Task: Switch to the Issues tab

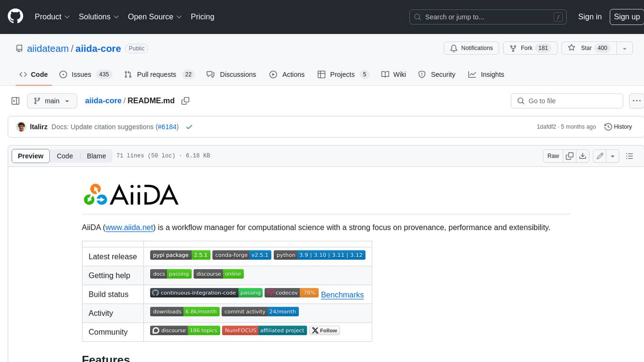Action: (x=85, y=74)
